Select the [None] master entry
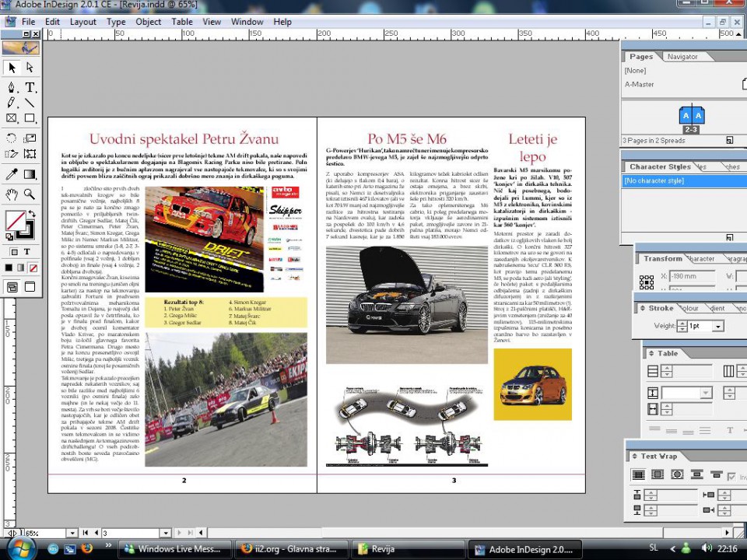 pos(635,71)
